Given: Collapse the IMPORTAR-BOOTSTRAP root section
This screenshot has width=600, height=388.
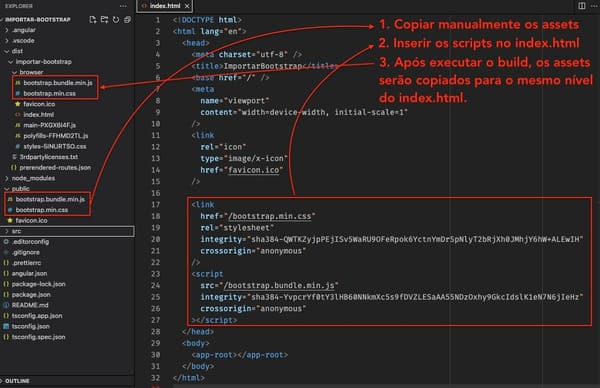Looking at the screenshot, I should (38, 20).
